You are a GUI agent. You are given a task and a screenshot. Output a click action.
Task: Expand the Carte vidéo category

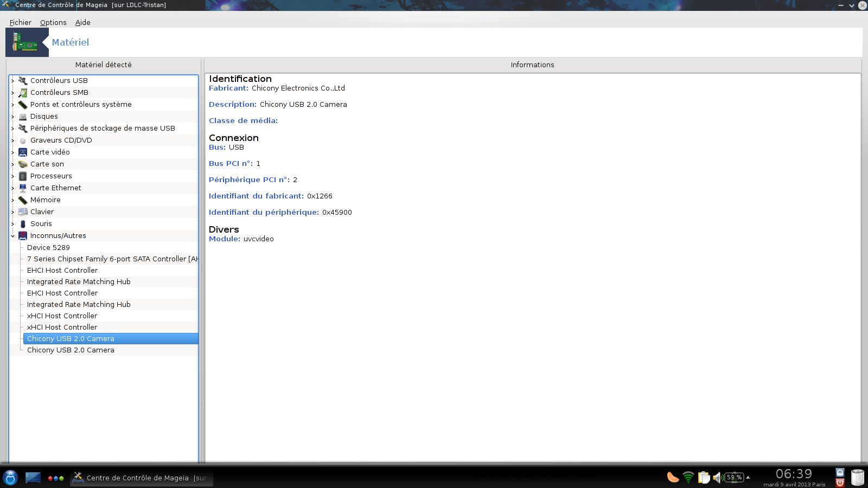(12, 152)
